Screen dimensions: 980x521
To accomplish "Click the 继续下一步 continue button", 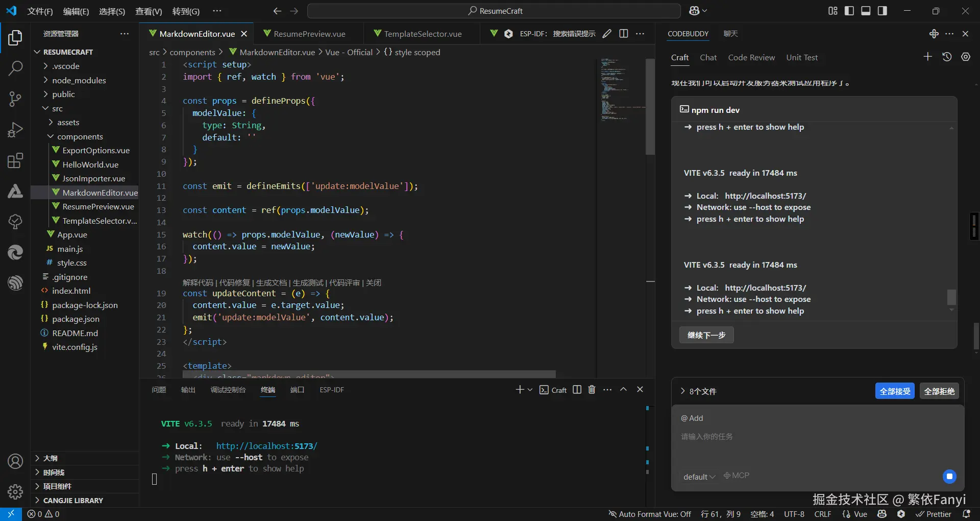I will click(706, 335).
